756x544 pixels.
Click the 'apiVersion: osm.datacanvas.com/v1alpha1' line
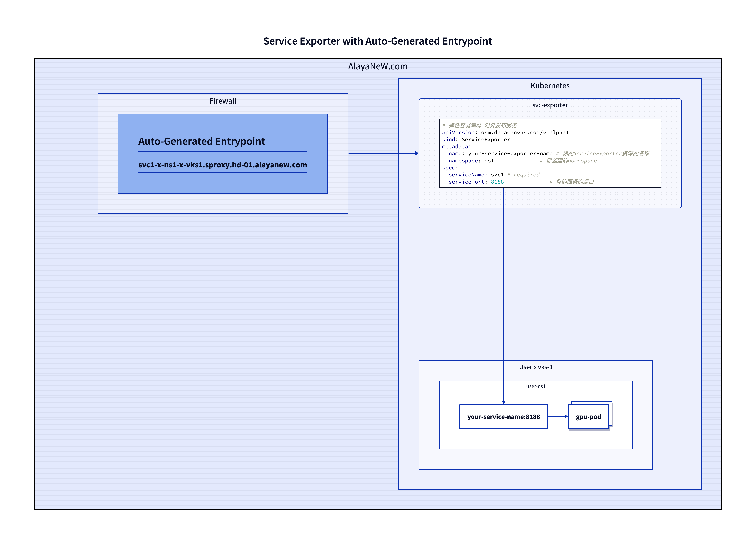[505, 133]
